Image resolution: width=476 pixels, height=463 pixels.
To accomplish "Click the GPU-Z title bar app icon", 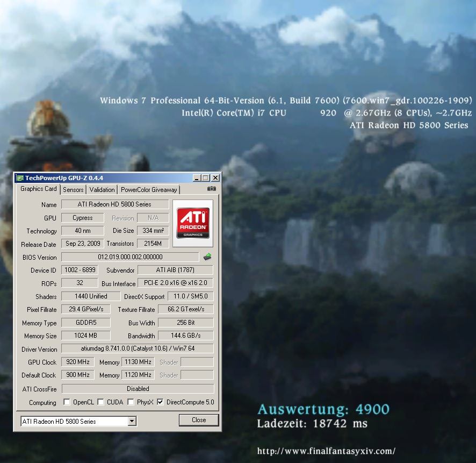I will [20, 178].
